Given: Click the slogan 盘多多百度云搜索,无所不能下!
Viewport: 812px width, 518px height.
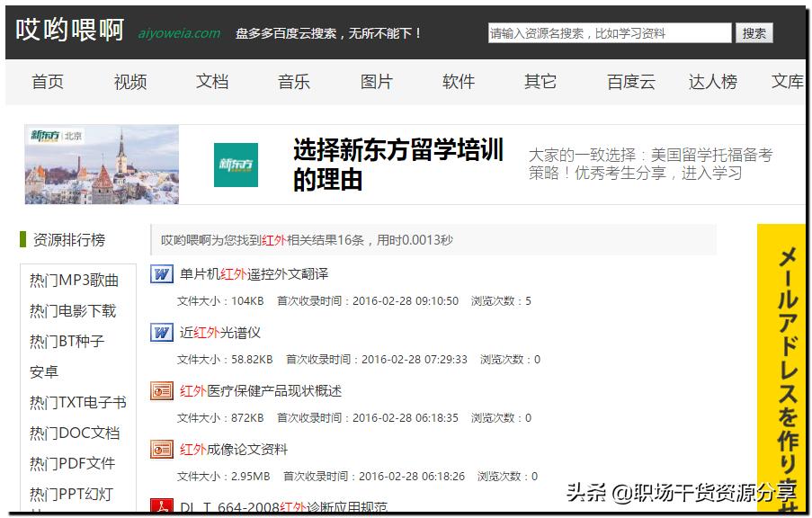Looking at the screenshot, I should 329,33.
